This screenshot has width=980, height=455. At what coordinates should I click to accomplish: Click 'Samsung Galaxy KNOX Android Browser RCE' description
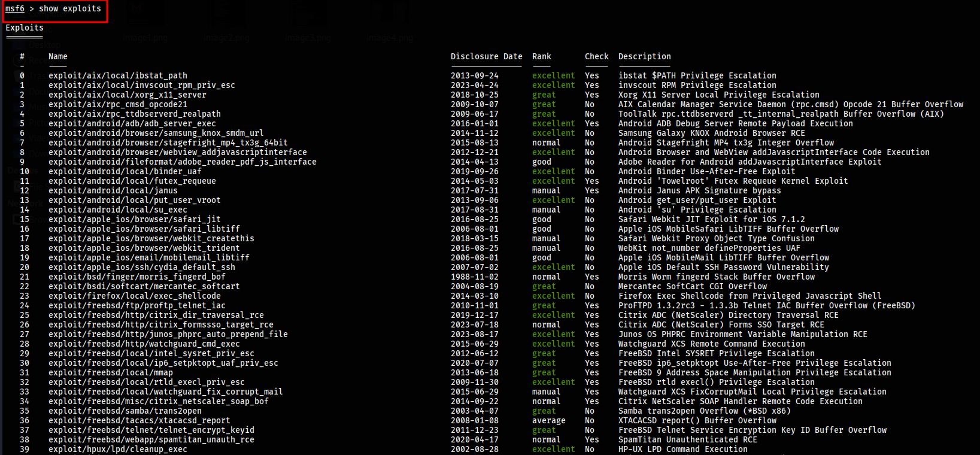point(711,133)
